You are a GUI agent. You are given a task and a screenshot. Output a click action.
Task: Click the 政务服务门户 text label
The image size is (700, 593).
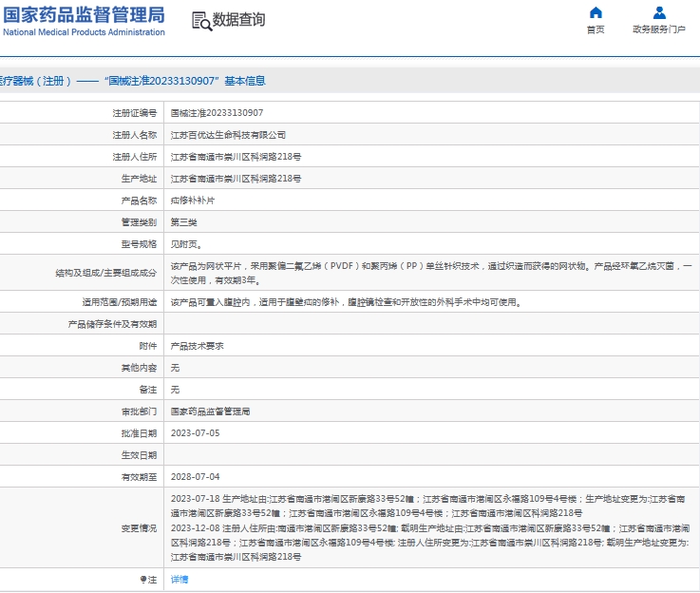[x=659, y=29]
